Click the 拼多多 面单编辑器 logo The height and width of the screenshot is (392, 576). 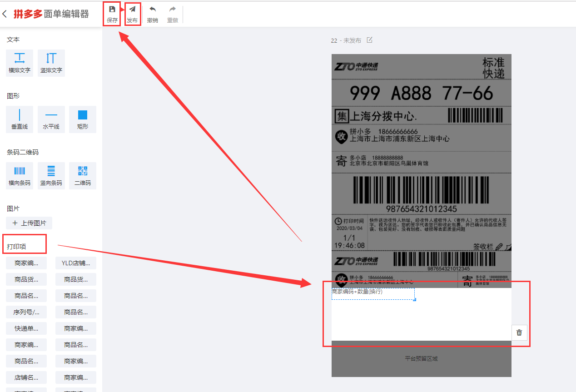[51, 14]
